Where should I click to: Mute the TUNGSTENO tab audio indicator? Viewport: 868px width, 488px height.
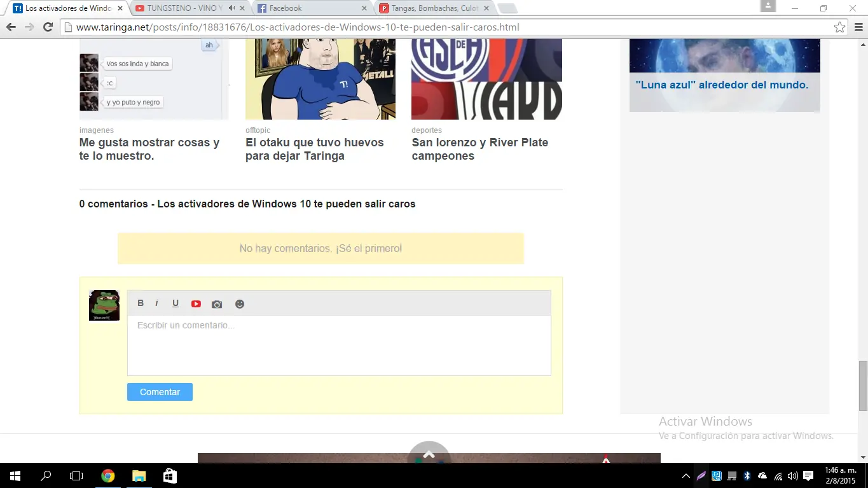pyautogui.click(x=232, y=8)
